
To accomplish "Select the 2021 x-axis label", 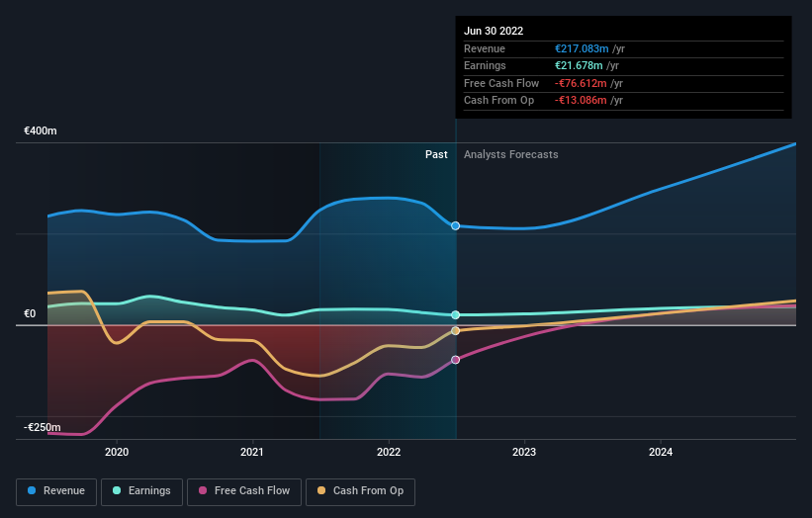I will [x=252, y=452].
